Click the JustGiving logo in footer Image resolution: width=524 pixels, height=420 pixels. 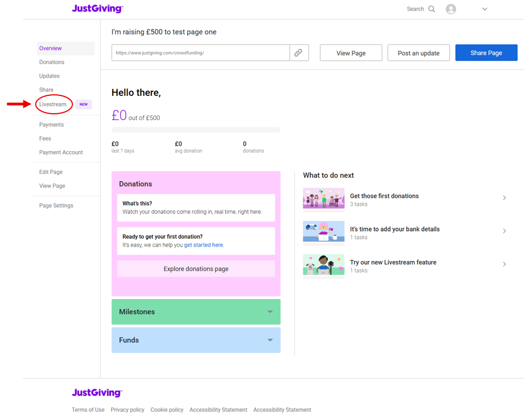(97, 393)
